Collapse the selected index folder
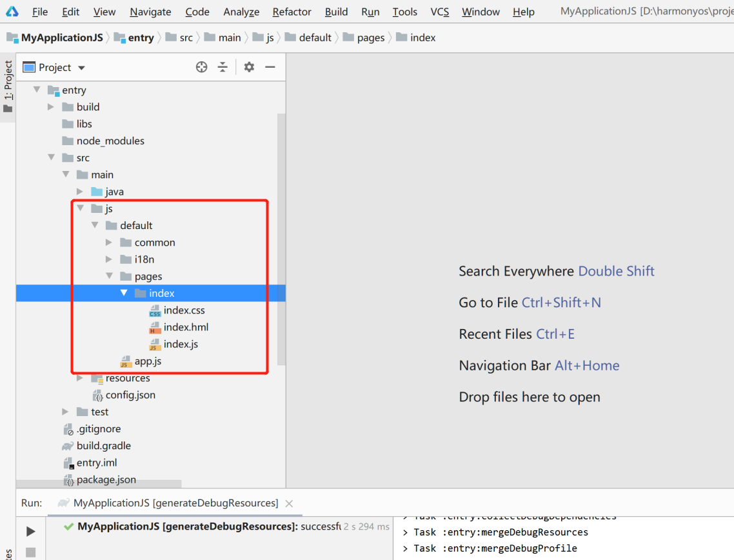This screenshot has height=560, width=734. click(x=124, y=293)
